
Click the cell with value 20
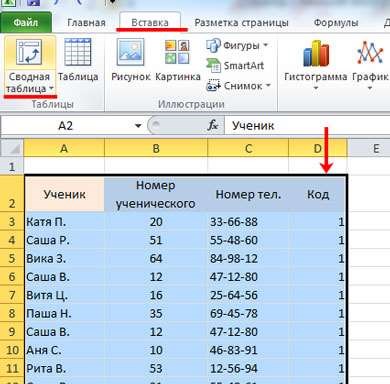click(x=156, y=222)
